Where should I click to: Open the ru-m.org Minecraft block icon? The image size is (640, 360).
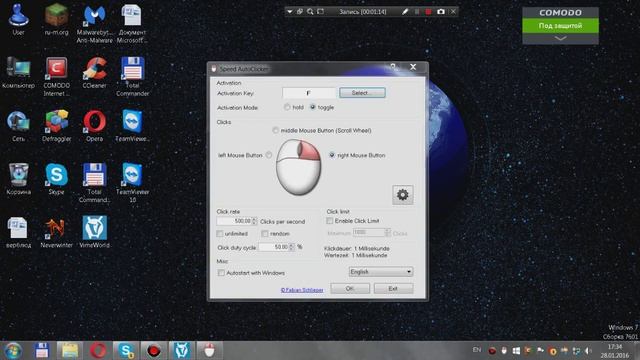[56, 19]
